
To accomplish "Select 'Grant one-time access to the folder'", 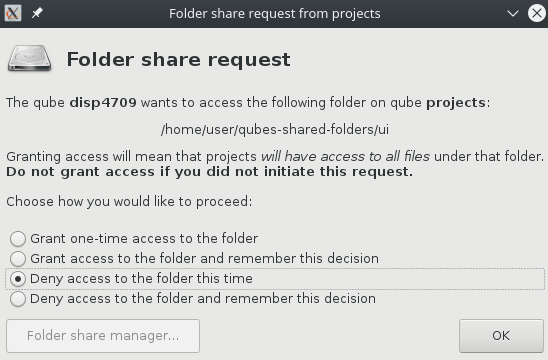I will 134,239.
